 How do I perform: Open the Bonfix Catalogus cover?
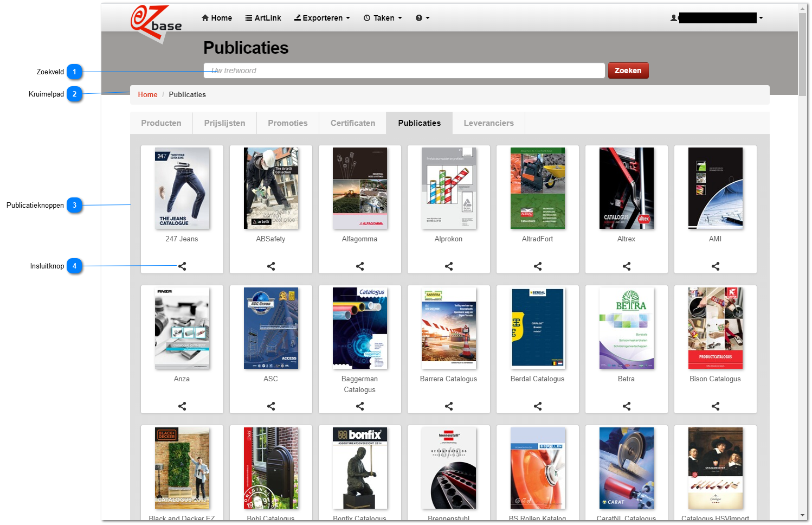pos(360,468)
